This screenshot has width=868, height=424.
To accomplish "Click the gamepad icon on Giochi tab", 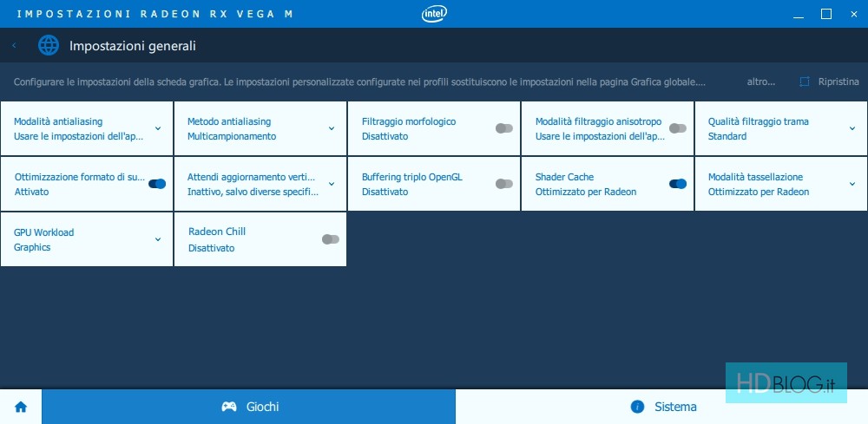I will pos(228,407).
